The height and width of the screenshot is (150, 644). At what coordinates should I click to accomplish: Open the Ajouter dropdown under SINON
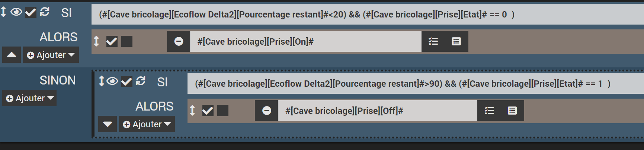pos(29,98)
